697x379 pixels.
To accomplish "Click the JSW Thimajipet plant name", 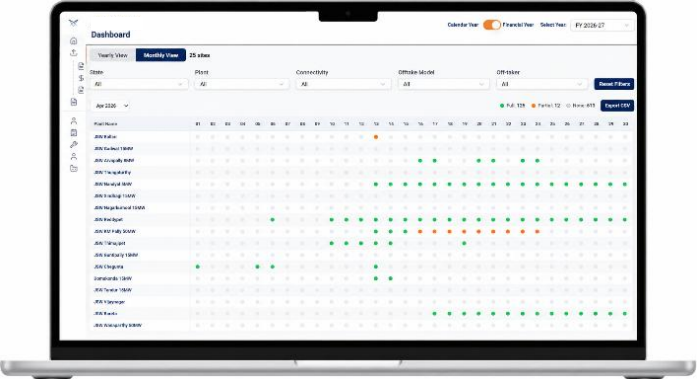I will [109, 243].
